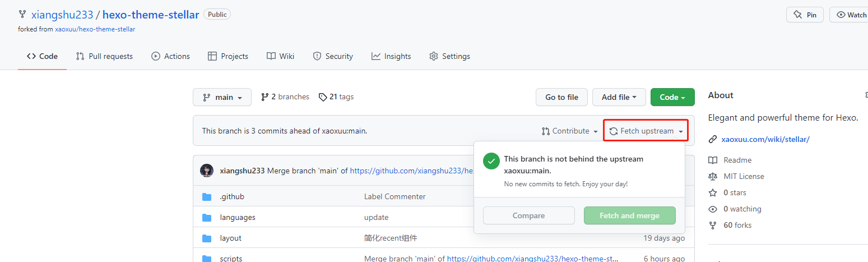868x262 pixels.
Task: Click the link icon beside xaoxuu.com URL
Action: pos(713,139)
